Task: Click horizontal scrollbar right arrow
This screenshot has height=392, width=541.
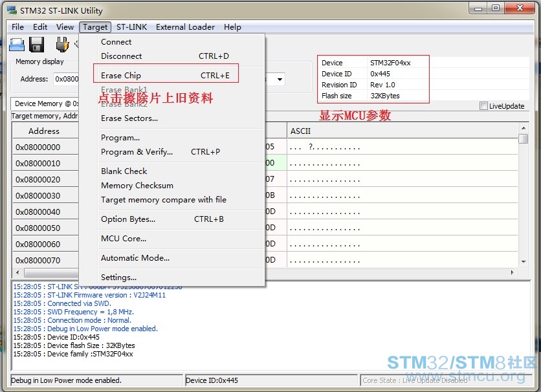Action: tap(513, 273)
